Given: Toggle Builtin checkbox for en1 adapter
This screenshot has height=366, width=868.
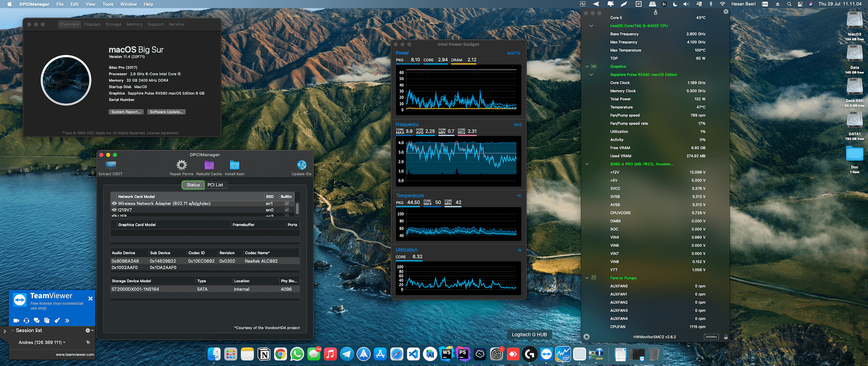Looking at the screenshot, I should (x=287, y=203).
